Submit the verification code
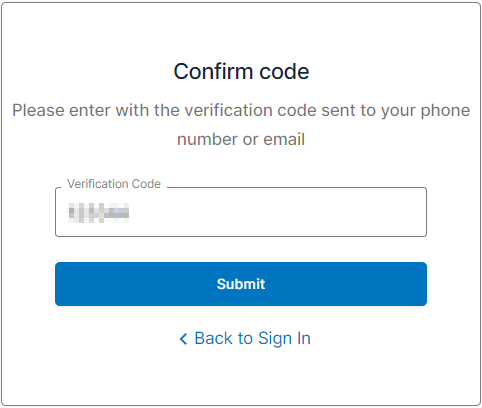The width and height of the screenshot is (482, 408). point(241,284)
